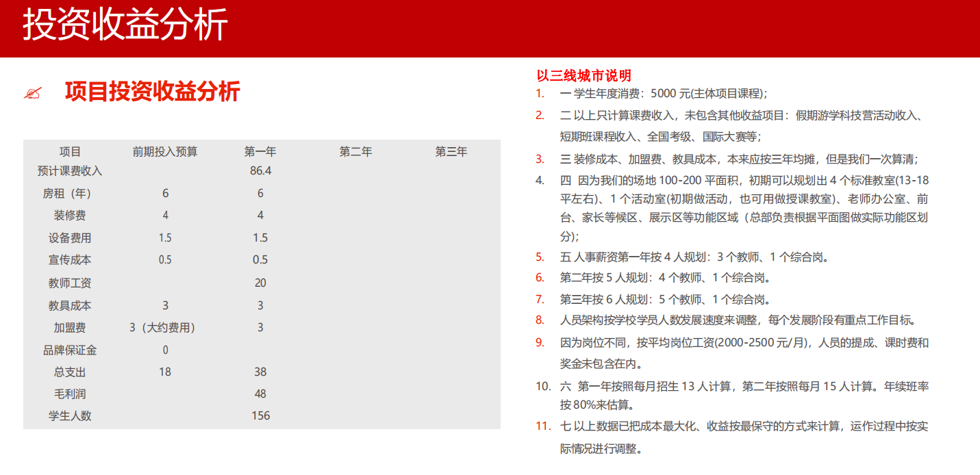Click the 86.4 first-year income cell
The height and width of the screenshot is (475, 980).
(x=260, y=170)
